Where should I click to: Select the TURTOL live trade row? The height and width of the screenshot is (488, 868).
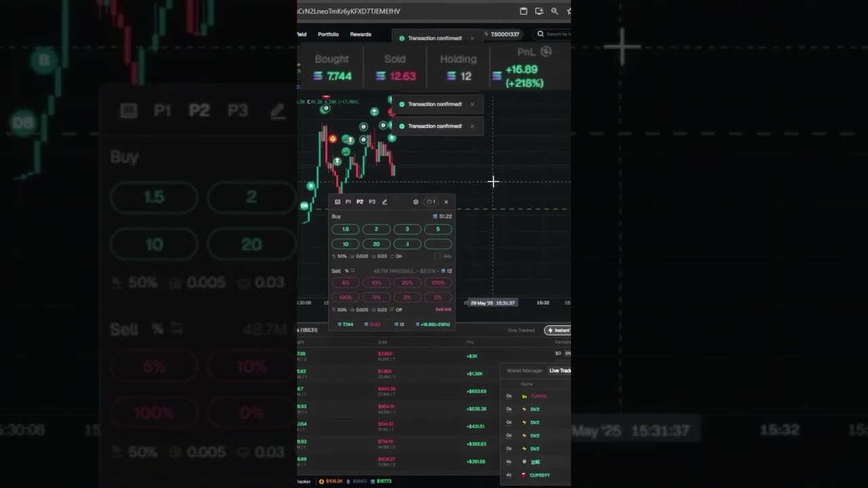coord(536,396)
